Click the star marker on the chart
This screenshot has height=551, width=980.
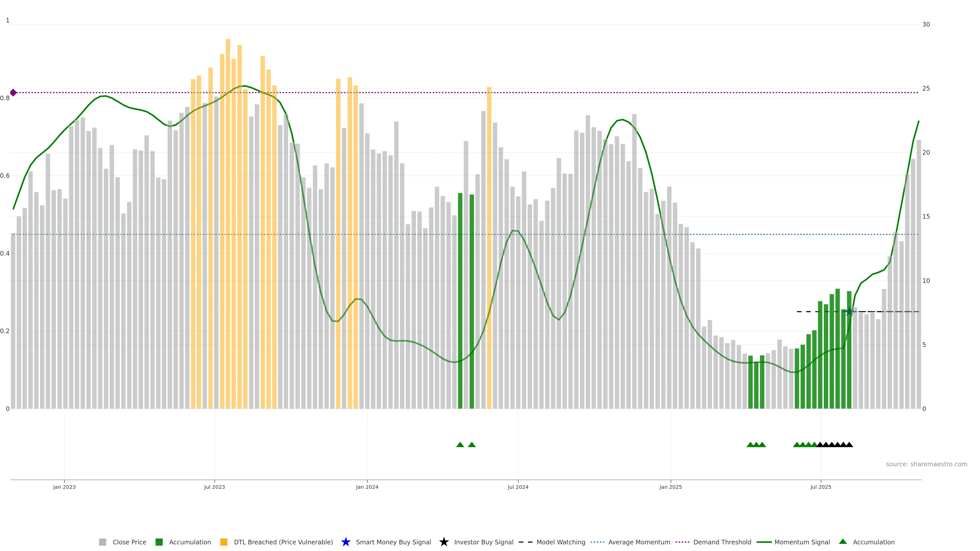click(x=849, y=311)
